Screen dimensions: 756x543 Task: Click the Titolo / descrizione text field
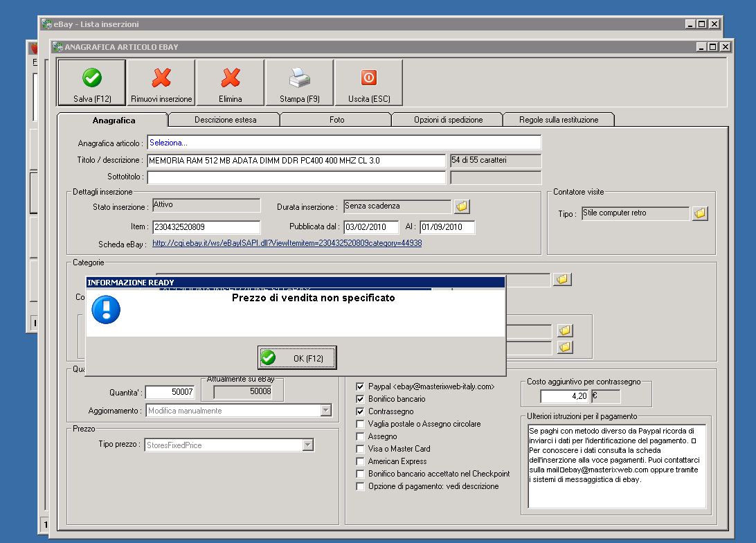pyautogui.click(x=296, y=161)
